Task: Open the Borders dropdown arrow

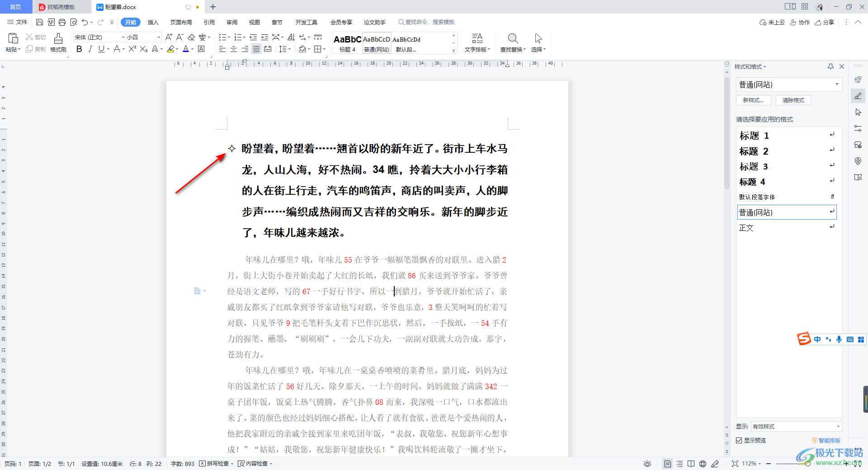Action: click(x=324, y=49)
